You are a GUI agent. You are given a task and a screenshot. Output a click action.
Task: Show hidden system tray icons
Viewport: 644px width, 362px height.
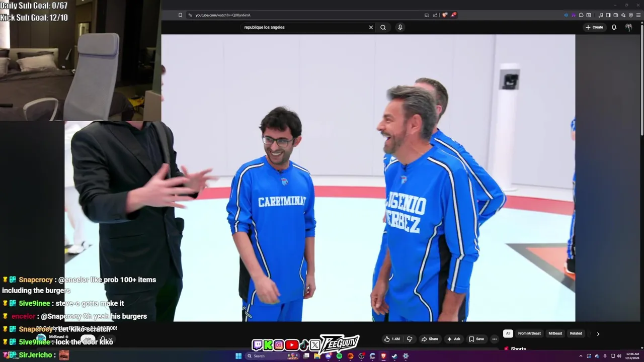[x=581, y=356]
